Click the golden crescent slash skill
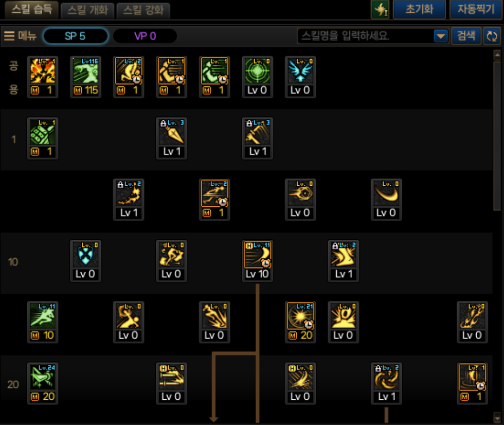504x425 pixels. [386, 193]
